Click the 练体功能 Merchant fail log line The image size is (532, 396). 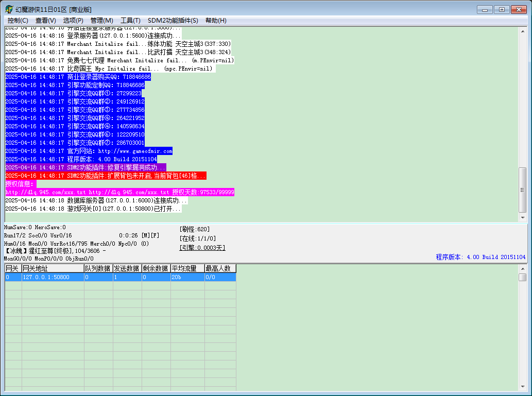pos(118,44)
